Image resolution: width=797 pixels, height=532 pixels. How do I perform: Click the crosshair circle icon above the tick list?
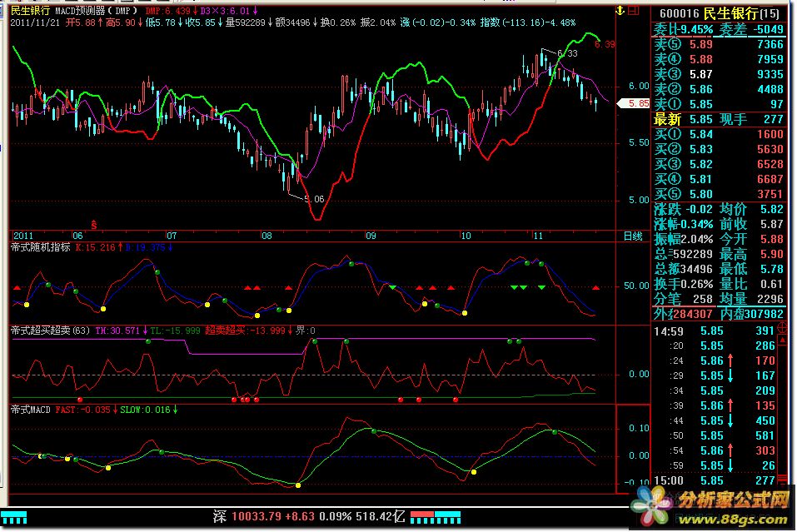coord(783,328)
